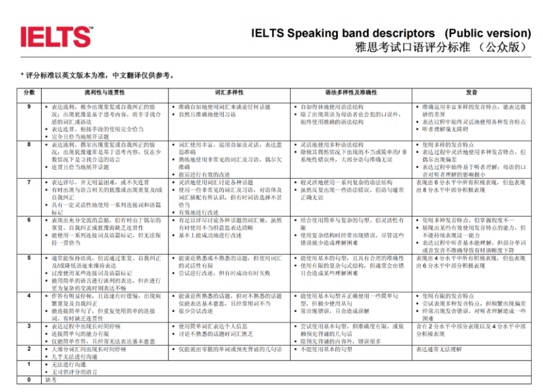Click '使用多种发音特点，但掌握程度不一'
This screenshot has height=392, width=543.
pos(468,220)
